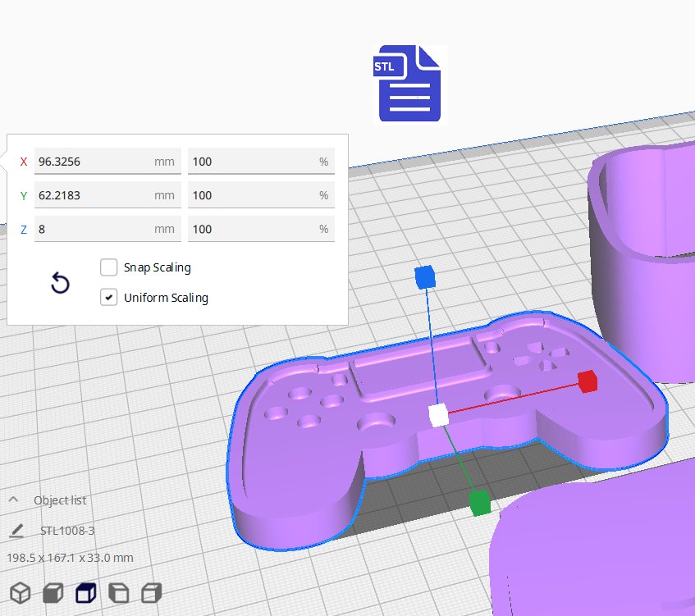Click the white center uniform scale handle
This screenshot has width=695, height=616.
438,416
